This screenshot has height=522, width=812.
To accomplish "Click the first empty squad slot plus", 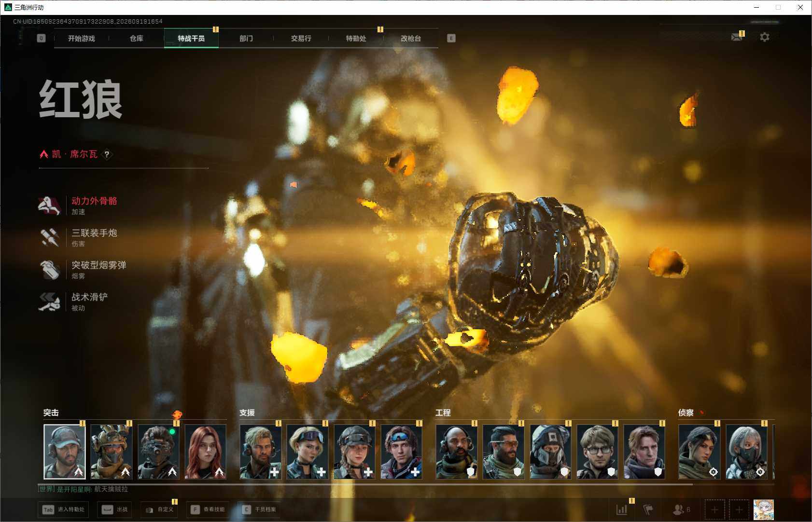I will tap(714, 509).
